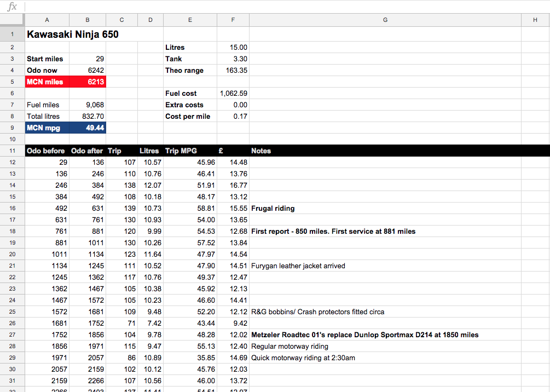Click the Tank value 3.30
The image size is (550, 392).
tap(233, 59)
